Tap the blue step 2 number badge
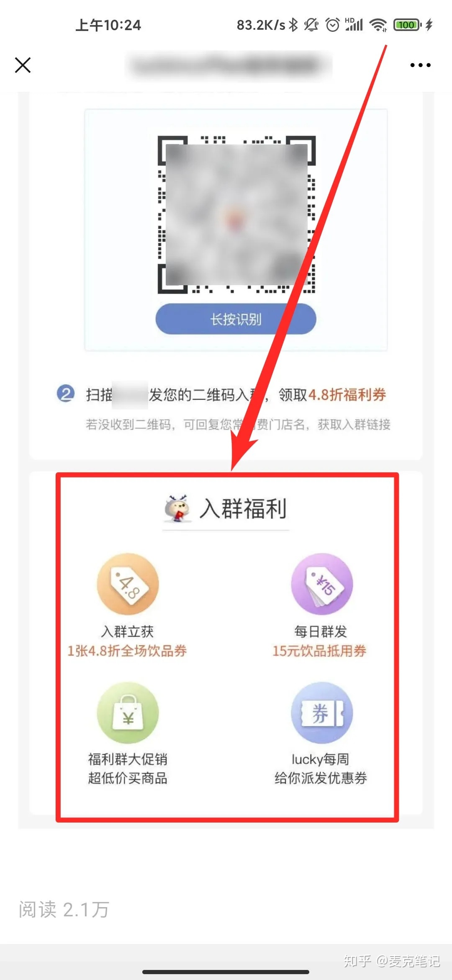The height and width of the screenshot is (980, 452). pyautogui.click(x=66, y=394)
